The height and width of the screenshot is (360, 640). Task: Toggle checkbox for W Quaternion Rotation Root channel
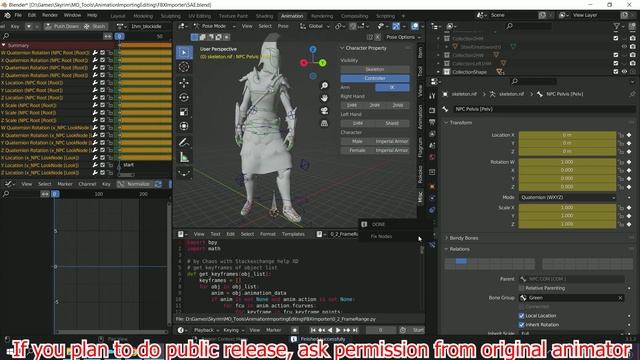[x=102, y=53]
